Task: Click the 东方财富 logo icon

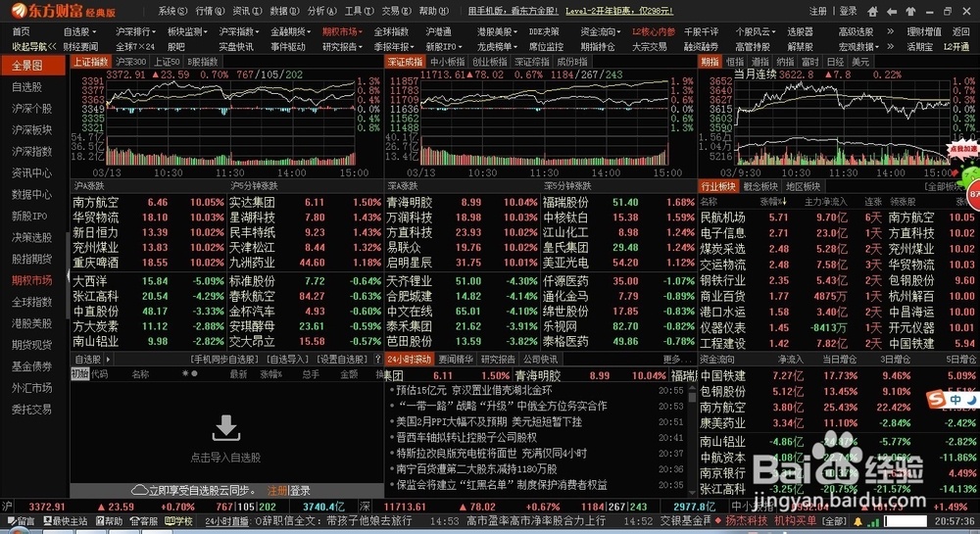Action: 20,11
